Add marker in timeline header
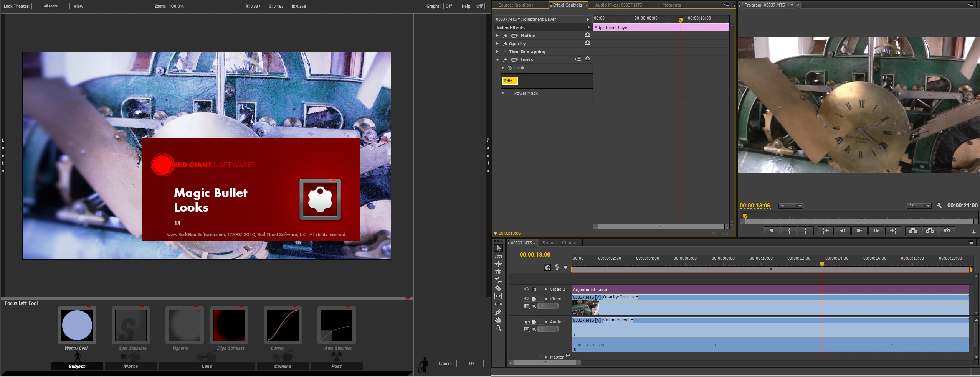 [x=565, y=267]
